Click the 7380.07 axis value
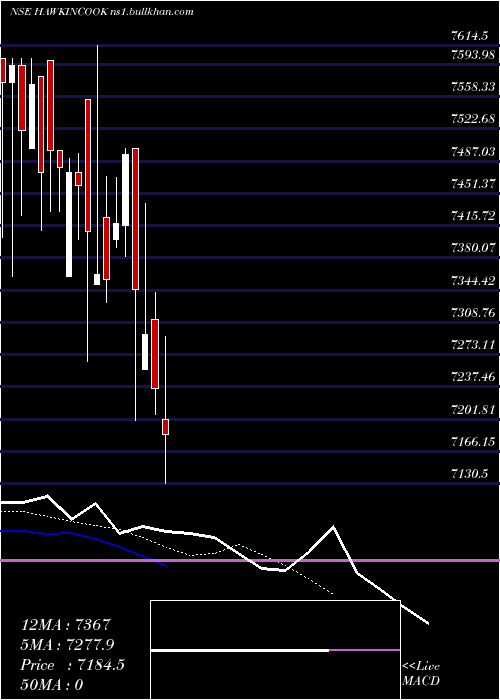The width and height of the screenshot is (500, 700). point(473,248)
